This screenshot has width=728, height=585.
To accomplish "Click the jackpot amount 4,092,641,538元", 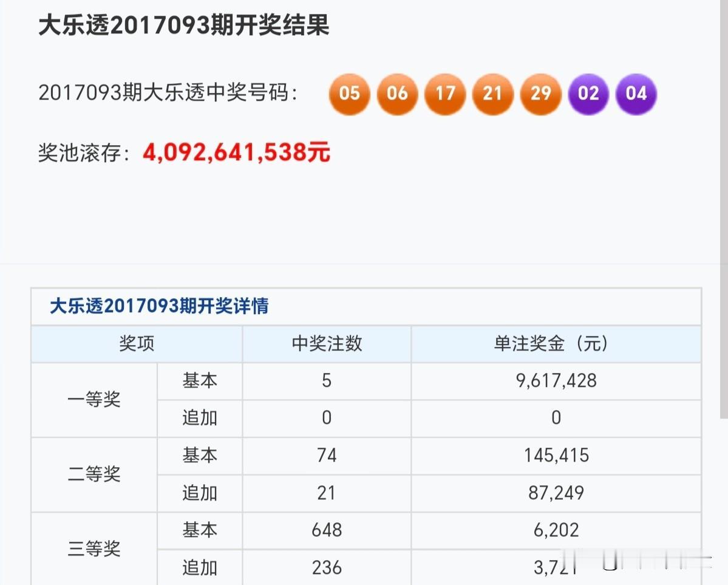I will tap(236, 152).
